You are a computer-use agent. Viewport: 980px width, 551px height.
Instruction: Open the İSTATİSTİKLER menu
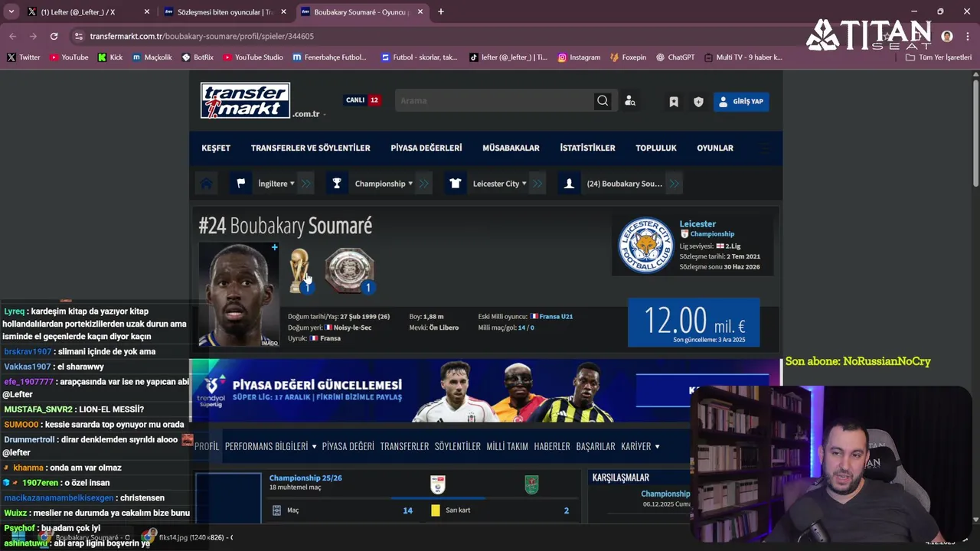pyautogui.click(x=587, y=148)
